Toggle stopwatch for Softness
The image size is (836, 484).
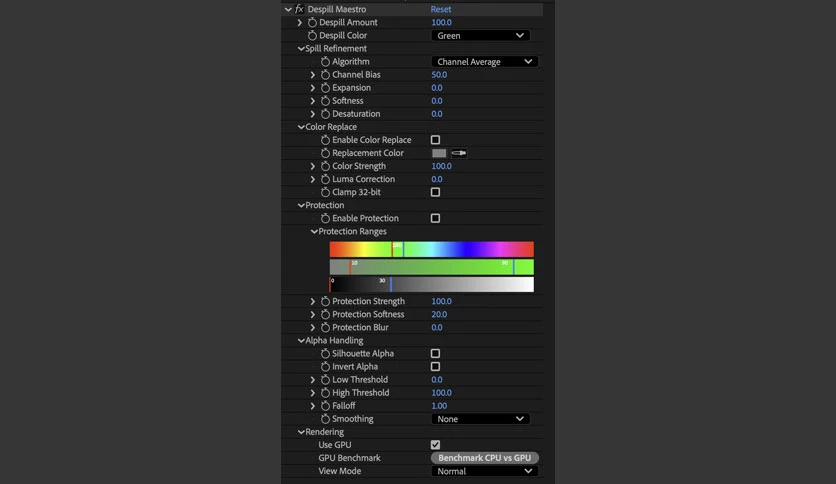(325, 101)
